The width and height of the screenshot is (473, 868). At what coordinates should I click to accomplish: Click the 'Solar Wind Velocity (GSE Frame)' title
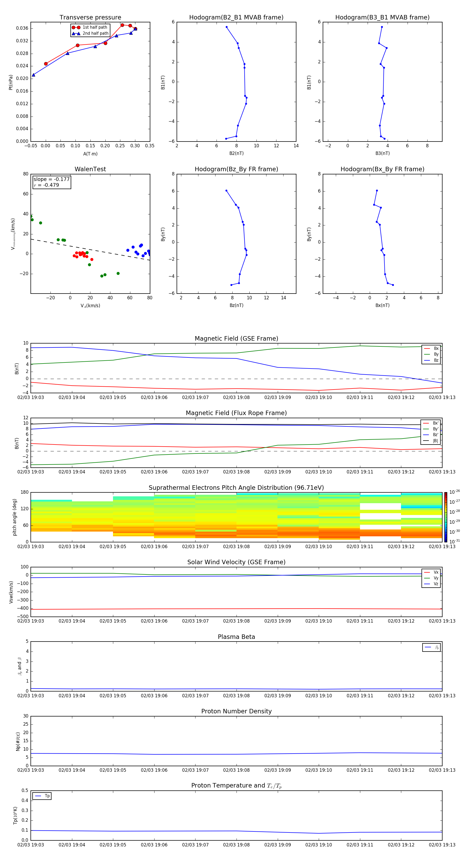coord(236,562)
